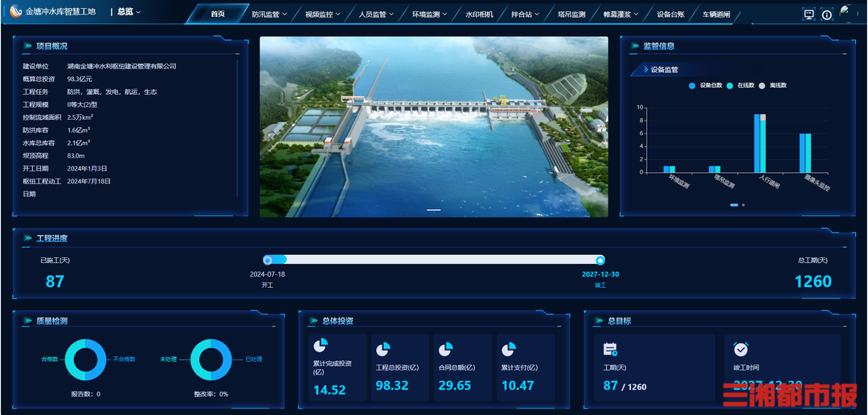Click the info circle icon in header

[x=827, y=14]
